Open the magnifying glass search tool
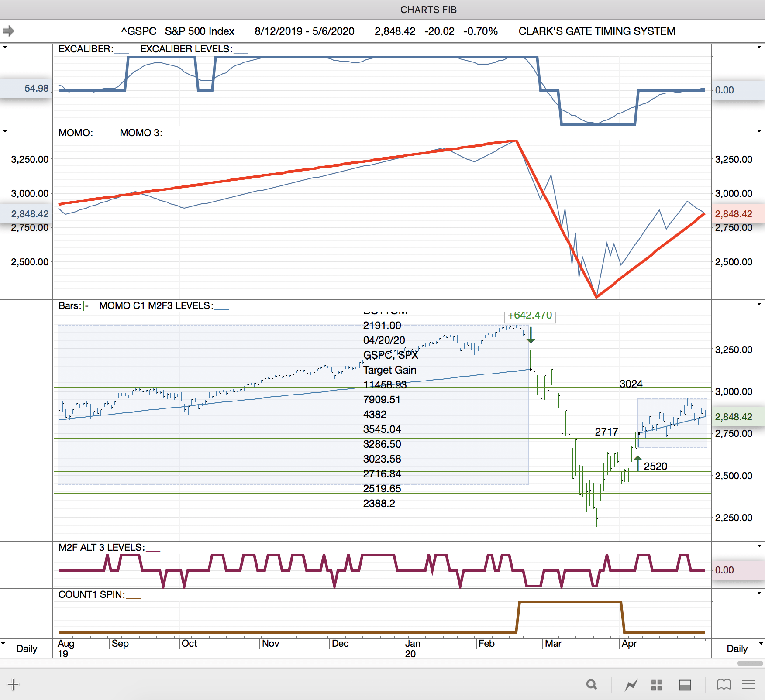The image size is (765, 700). point(592,685)
